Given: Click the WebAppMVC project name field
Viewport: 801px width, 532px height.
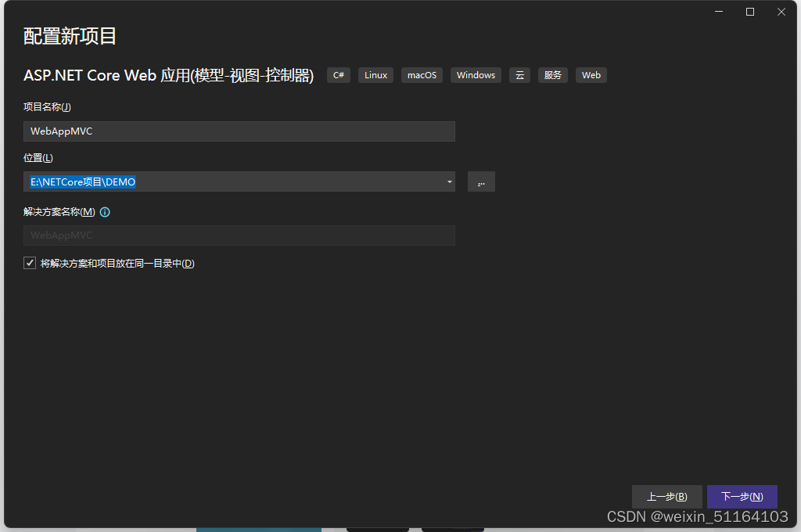Looking at the screenshot, I should tap(239, 131).
